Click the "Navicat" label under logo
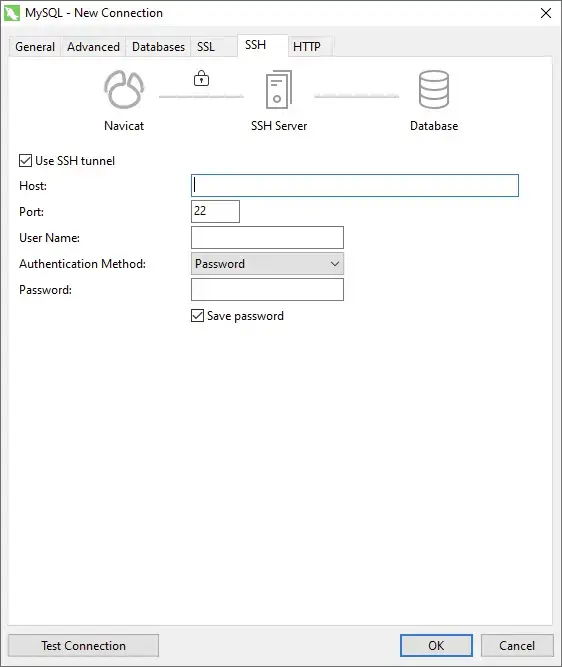The width and height of the screenshot is (562, 667). pyautogui.click(x=124, y=126)
